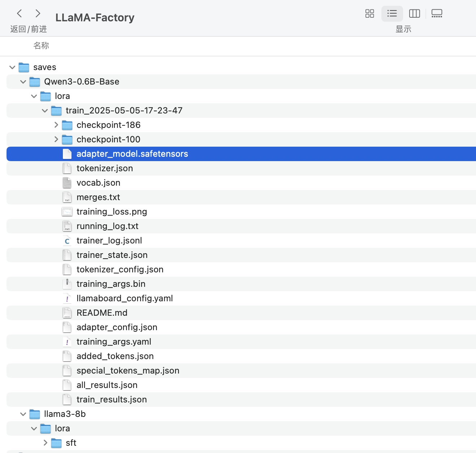
Task: Collapse the saves folder
Action: point(12,67)
